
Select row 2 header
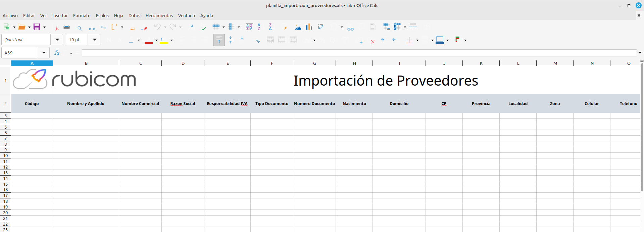pyautogui.click(x=5, y=103)
